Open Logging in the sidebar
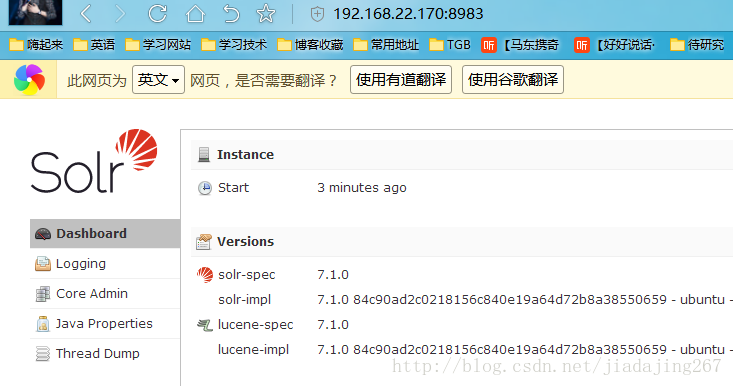The image size is (733, 386). (x=105, y=264)
